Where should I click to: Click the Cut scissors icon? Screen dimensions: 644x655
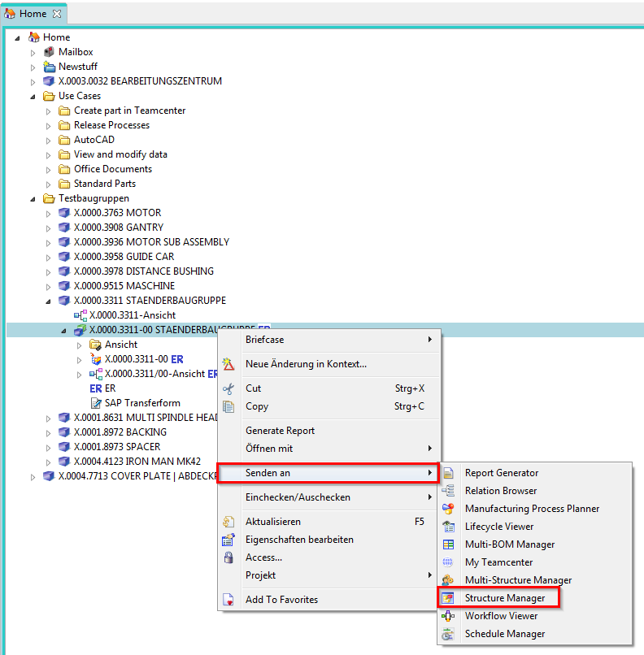(x=228, y=388)
